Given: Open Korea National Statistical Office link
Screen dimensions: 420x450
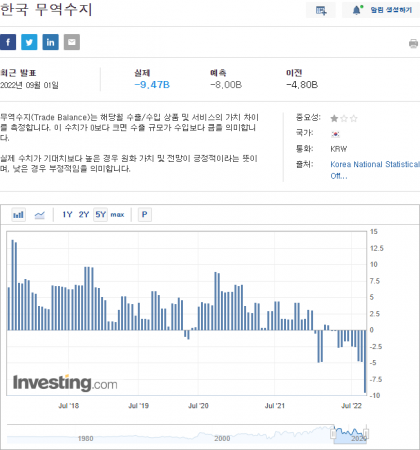Looking at the screenshot, I should click(x=375, y=170).
